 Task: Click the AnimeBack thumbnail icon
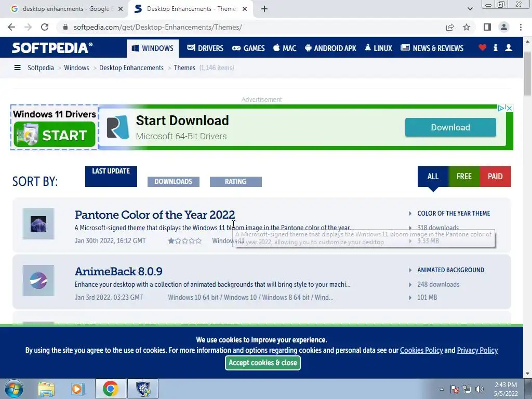click(38, 281)
